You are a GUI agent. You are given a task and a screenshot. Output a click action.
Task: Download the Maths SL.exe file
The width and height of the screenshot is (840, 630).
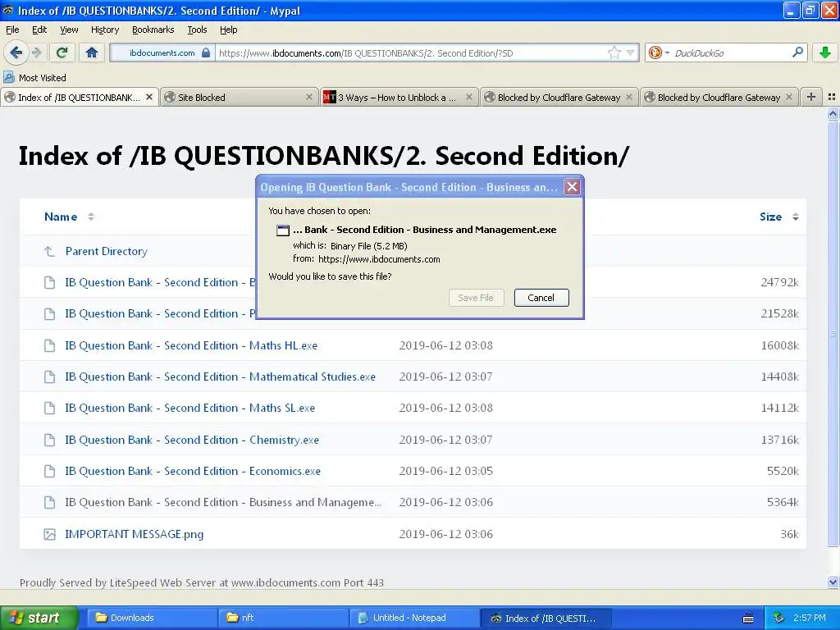[189, 408]
